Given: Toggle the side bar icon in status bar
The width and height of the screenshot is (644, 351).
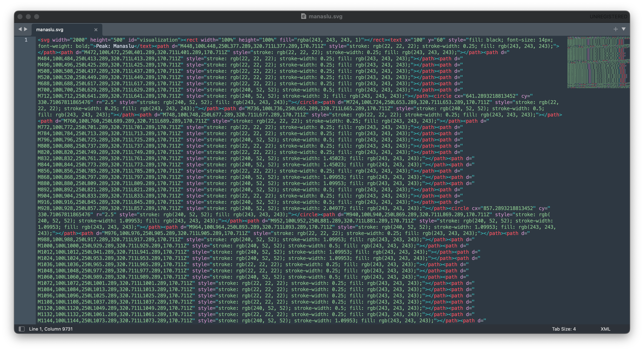Looking at the screenshot, I should 22,329.
